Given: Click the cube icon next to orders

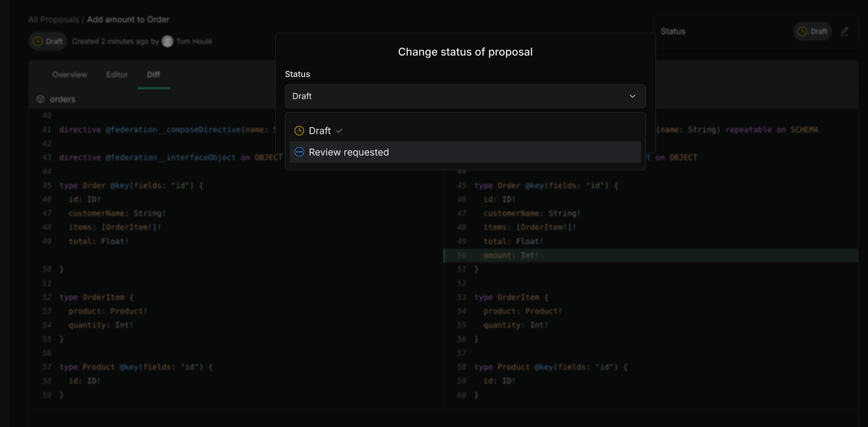Looking at the screenshot, I should pos(40,99).
